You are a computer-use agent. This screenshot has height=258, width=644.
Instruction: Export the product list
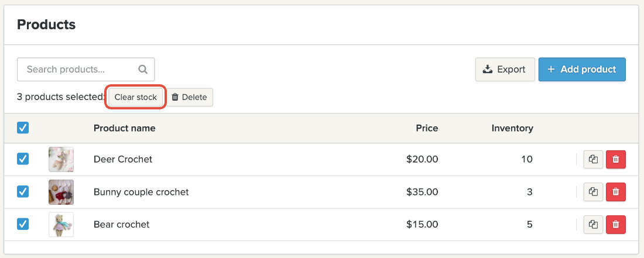click(x=505, y=69)
